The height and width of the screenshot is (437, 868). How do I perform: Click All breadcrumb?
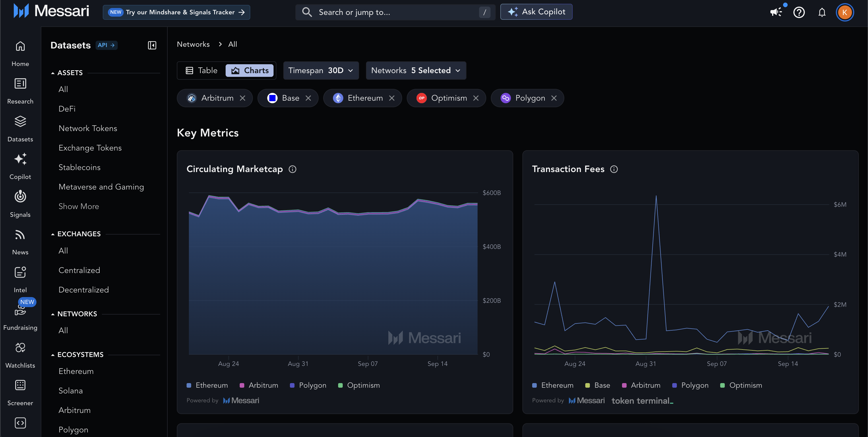tap(232, 44)
